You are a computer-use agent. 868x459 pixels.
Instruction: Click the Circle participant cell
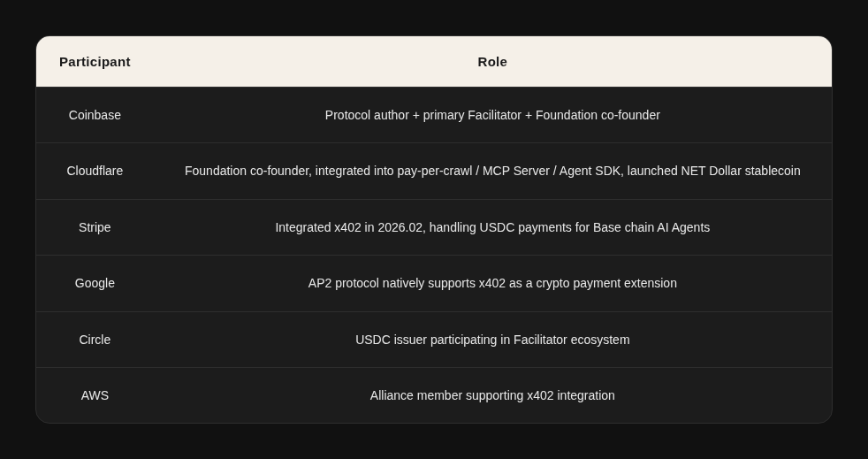[x=95, y=340]
